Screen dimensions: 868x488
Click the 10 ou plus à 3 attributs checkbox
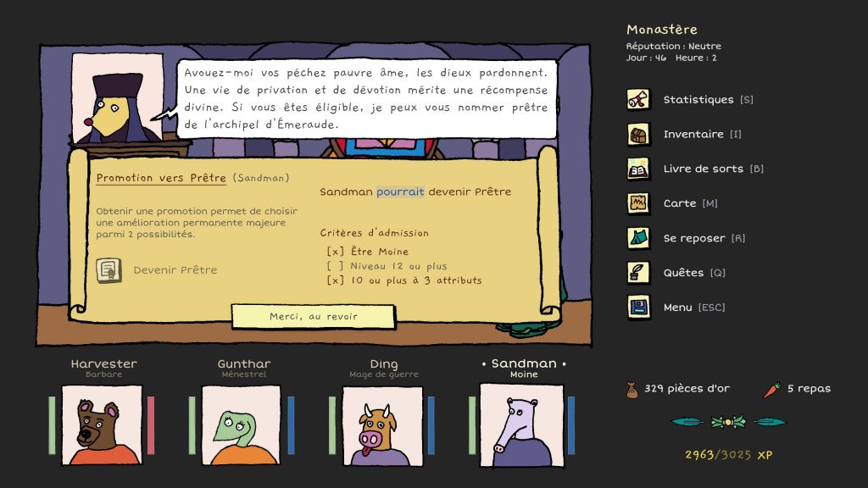point(335,280)
